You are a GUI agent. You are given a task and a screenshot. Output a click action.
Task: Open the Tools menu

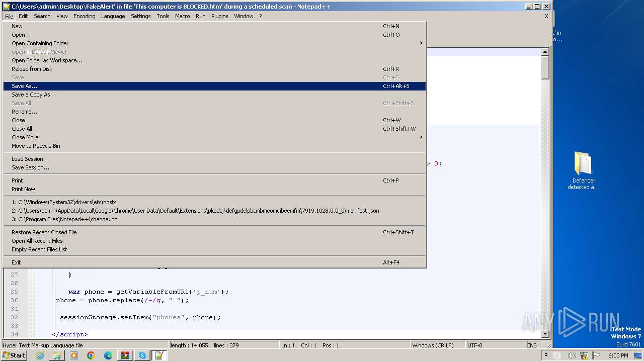[x=163, y=16]
